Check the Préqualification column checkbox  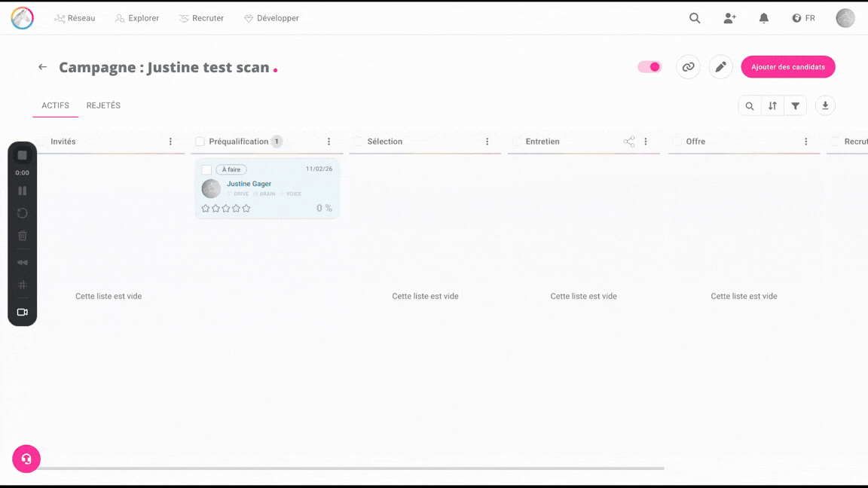(200, 142)
